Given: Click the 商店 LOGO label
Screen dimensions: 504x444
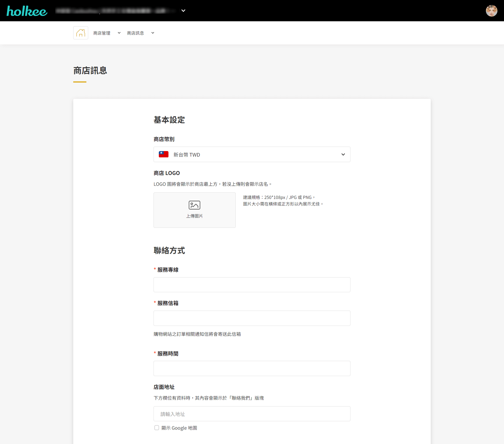Looking at the screenshot, I should [167, 173].
